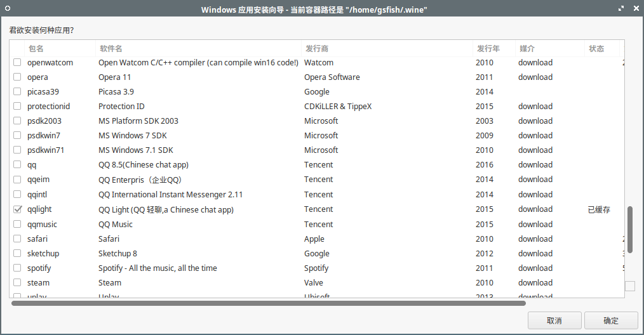Viewport: 644px width, 335px height.
Task: Select publisher 'CDKiLLER & TippeX'
Action: [x=338, y=106]
